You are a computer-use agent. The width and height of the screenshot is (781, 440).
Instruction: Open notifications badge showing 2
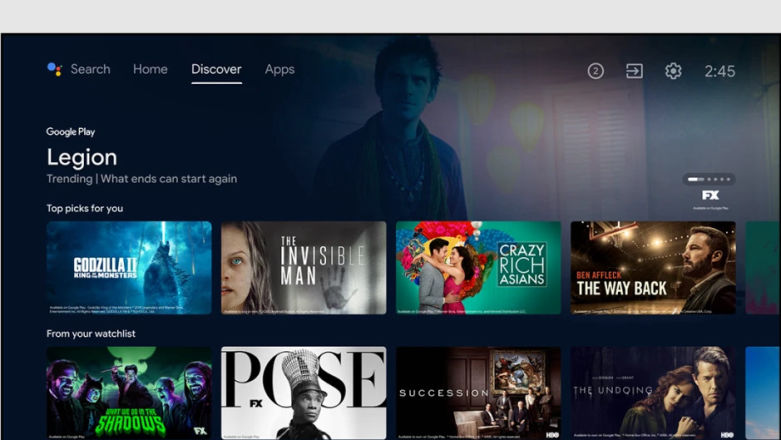point(595,71)
